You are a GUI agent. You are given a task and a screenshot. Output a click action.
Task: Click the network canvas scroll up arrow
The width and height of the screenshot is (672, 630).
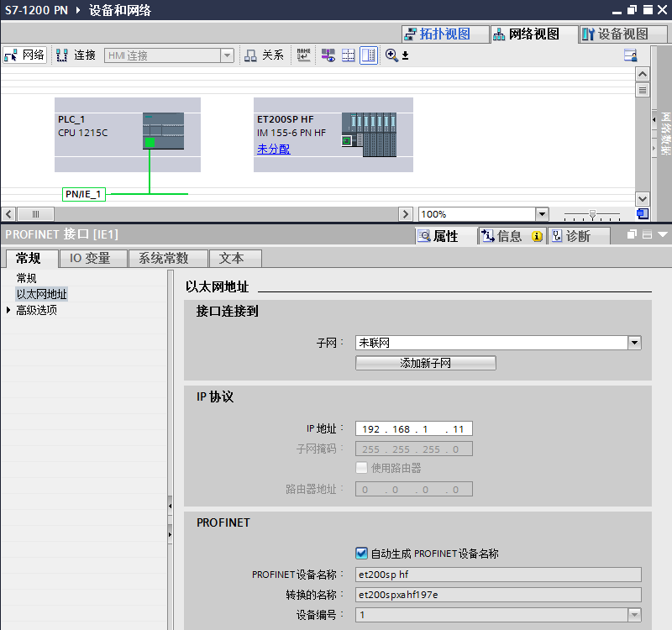tap(642, 74)
